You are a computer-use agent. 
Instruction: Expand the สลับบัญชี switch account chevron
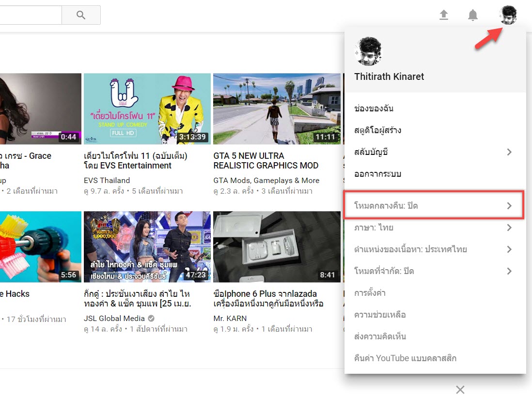pyautogui.click(x=509, y=152)
